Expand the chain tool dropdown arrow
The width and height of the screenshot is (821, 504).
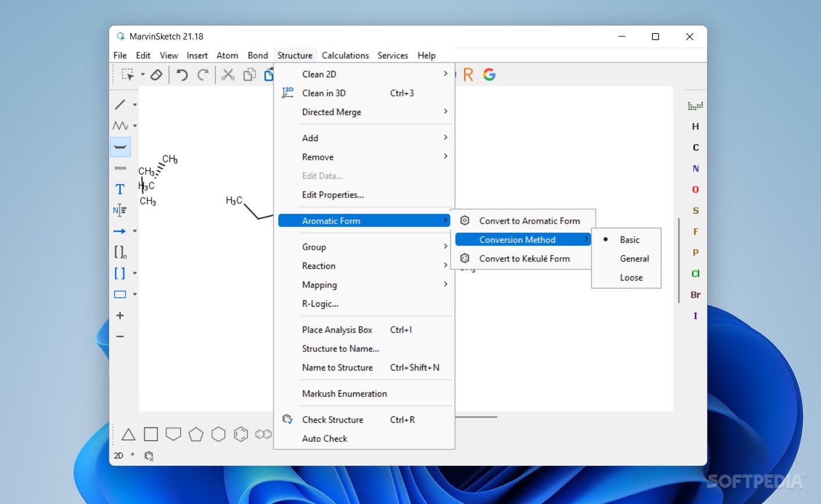(x=135, y=125)
